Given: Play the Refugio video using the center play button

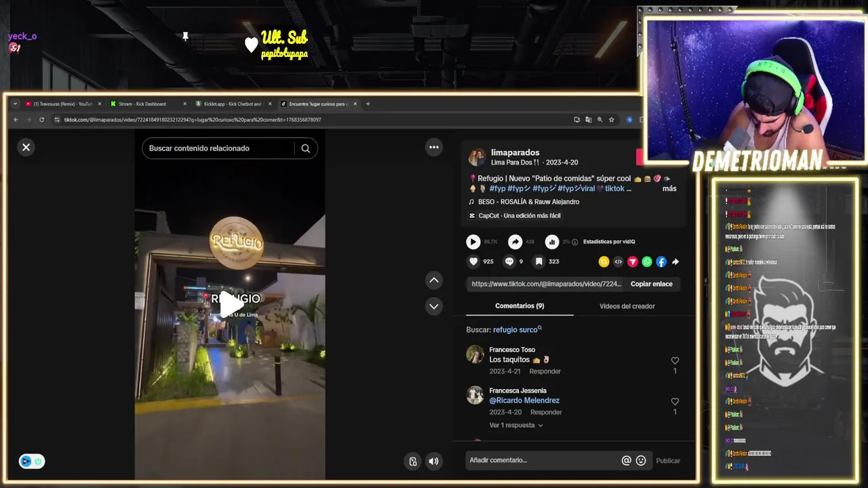Looking at the screenshot, I should pos(231,305).
